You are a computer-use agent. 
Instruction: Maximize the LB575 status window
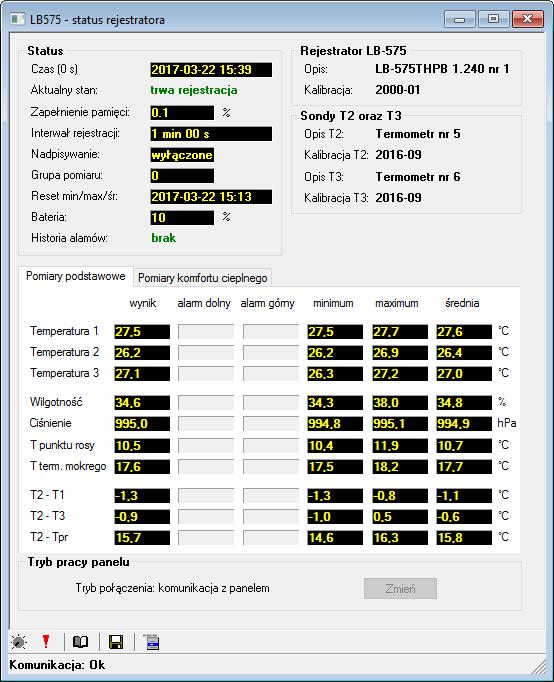click(493, 19)
